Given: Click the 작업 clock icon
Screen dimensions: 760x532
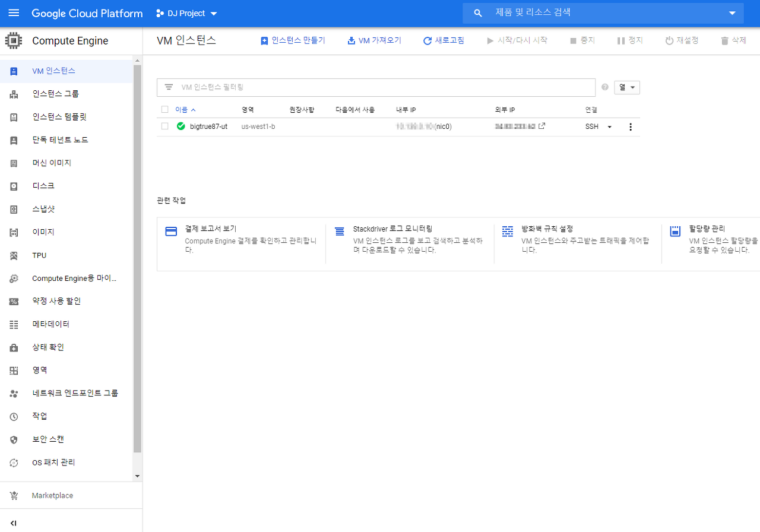Looking at the screenshot, I should pyautogui.click(x=14, y=417).
